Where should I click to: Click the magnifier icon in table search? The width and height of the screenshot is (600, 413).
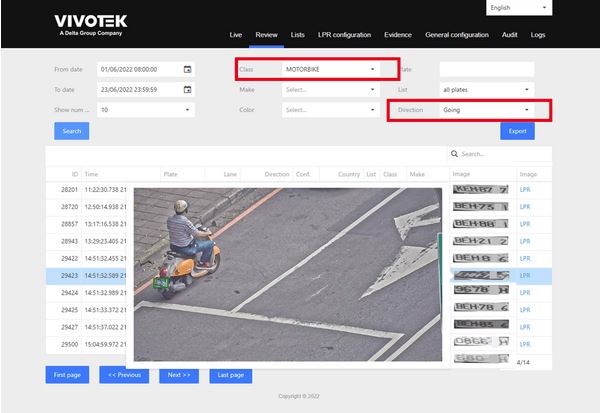454,154
